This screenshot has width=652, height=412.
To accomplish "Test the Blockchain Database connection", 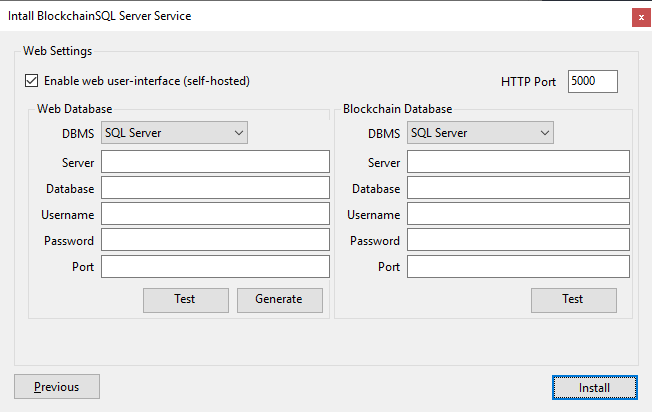I will coord(574,300).
